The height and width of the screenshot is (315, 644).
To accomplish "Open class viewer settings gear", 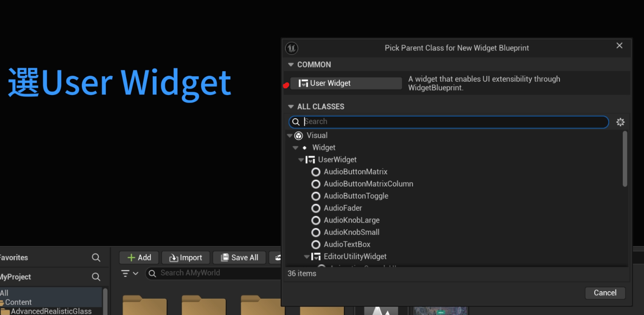I will [x=620, y=122].
